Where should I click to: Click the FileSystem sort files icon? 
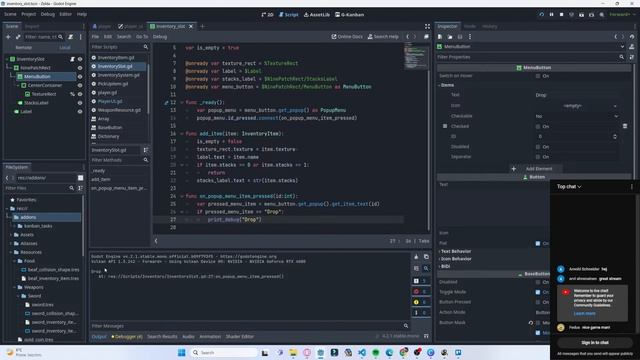click(x=80, y=188)
